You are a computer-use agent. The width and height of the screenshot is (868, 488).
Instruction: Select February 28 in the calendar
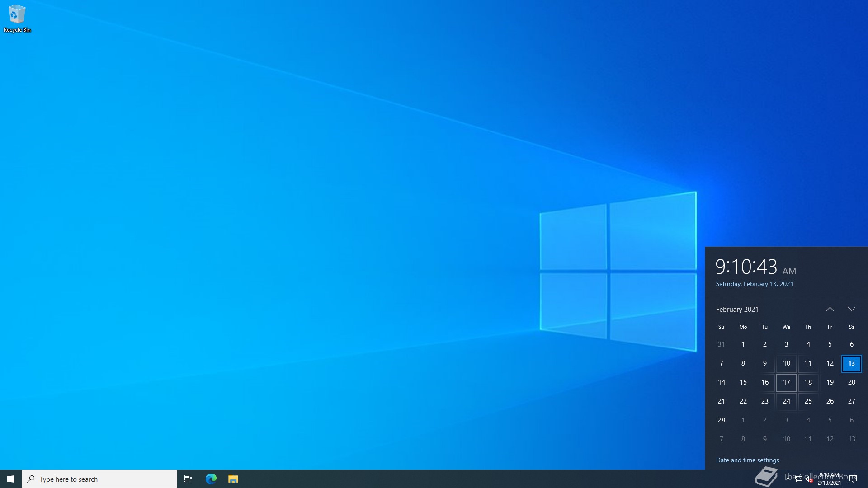click(x=722, y=420)
